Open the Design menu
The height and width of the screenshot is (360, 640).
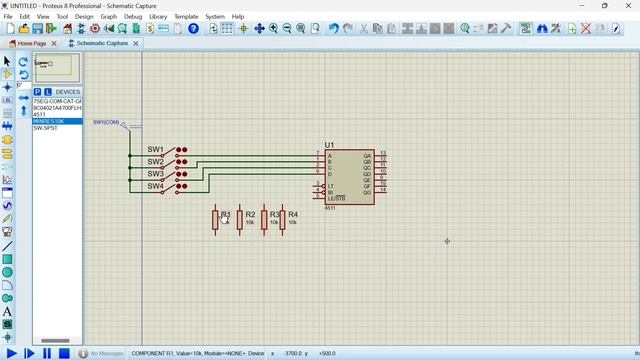(x=84, y=17)
